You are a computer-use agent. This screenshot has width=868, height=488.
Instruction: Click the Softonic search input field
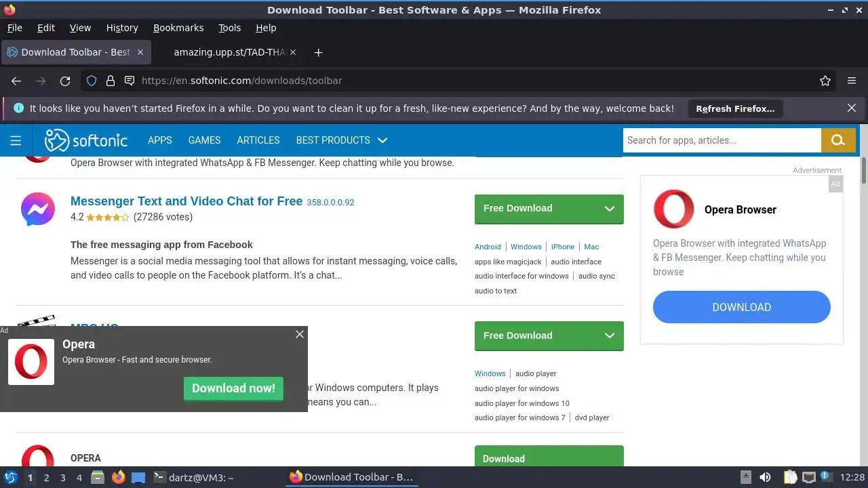tap(722, 140)
